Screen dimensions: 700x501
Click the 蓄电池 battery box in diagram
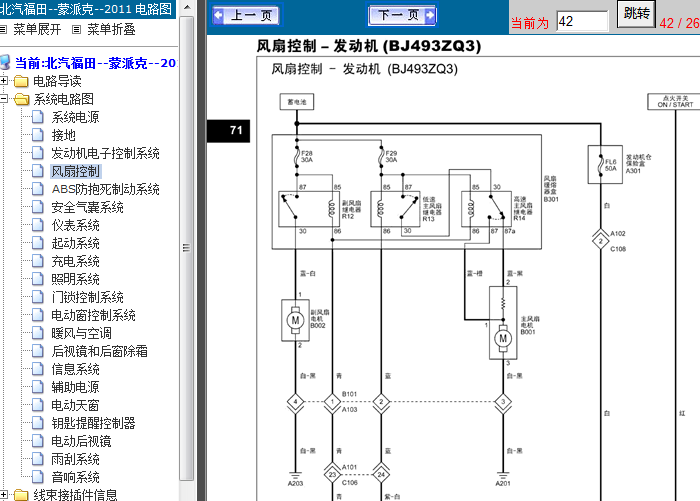click(297, 102)
